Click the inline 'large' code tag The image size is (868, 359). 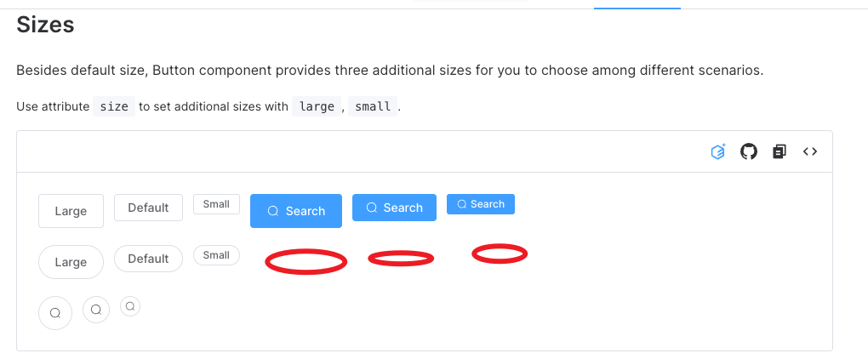point(317,106)
